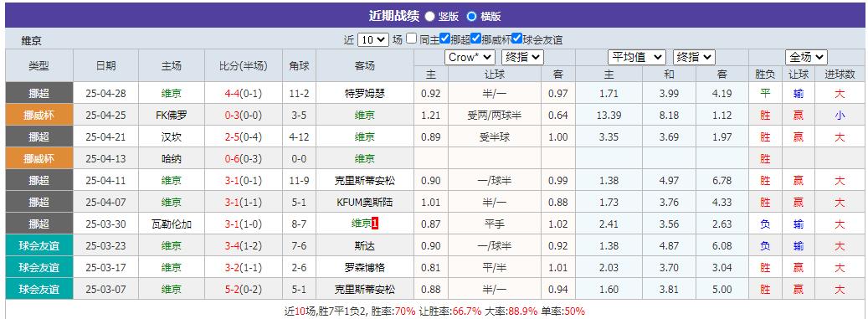
Task: Click the 近期战绩 header title
Action: (x=394, y=16)
